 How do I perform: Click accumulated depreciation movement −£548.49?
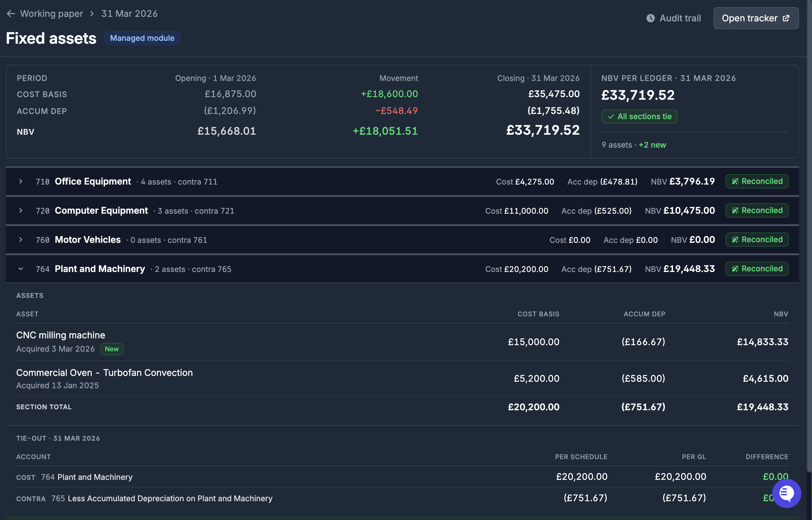396,111
